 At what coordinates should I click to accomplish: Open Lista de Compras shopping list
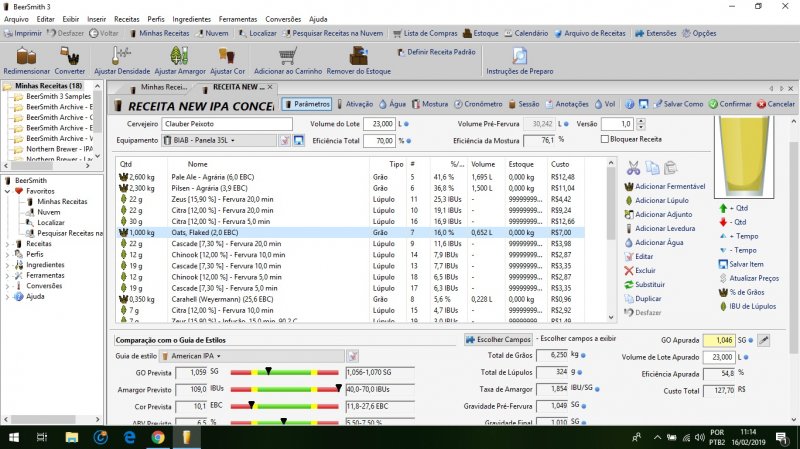[x=426, y=33]
